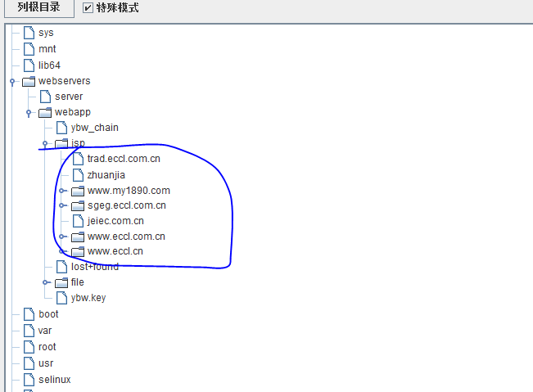Select the file entry label
The height and width of the screenshot is (392, 533).
(78, 282)
